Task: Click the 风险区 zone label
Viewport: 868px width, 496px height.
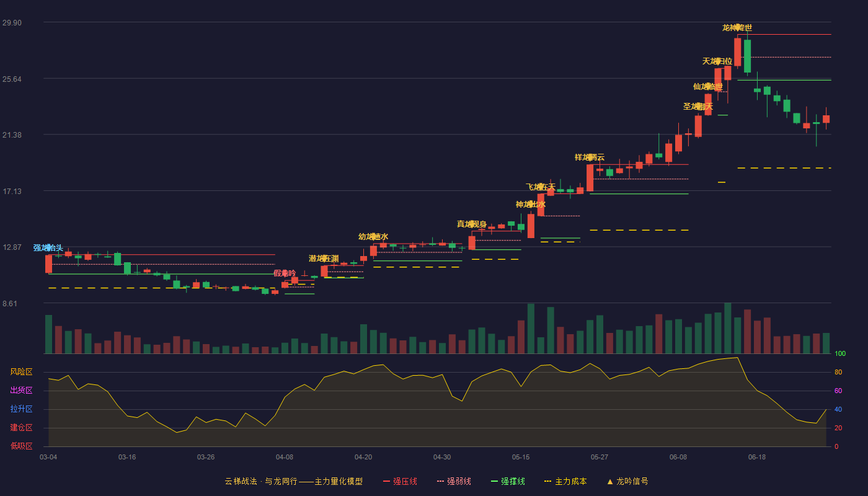Action: click(21, 372)
